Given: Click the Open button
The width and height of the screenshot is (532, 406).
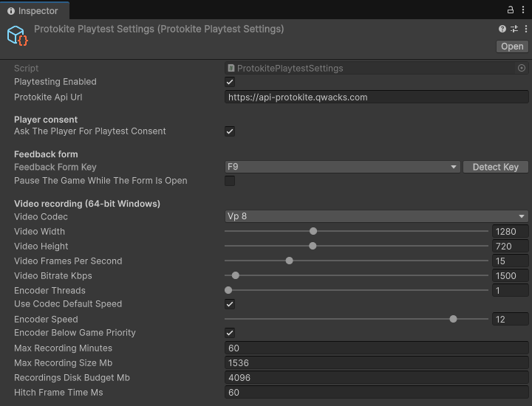Looking at the screenshot, I should pyautogui.click(x=512, y=47).
